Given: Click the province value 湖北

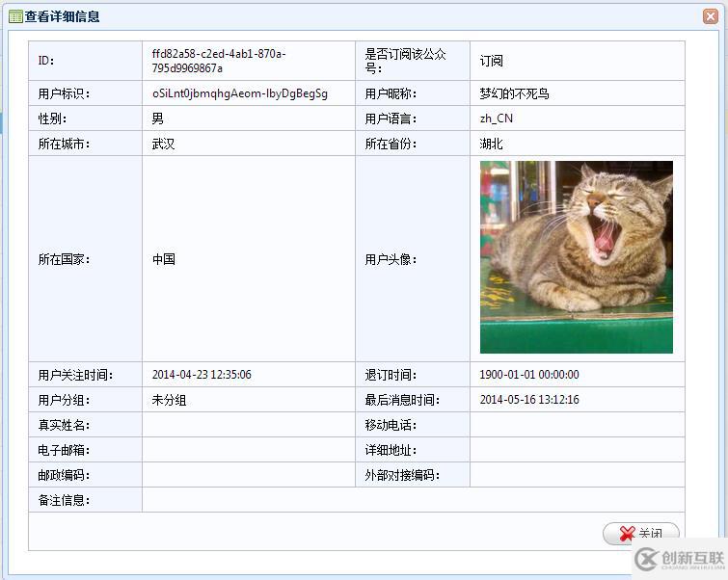Looking at the screenshot, I should pos(491,144).
